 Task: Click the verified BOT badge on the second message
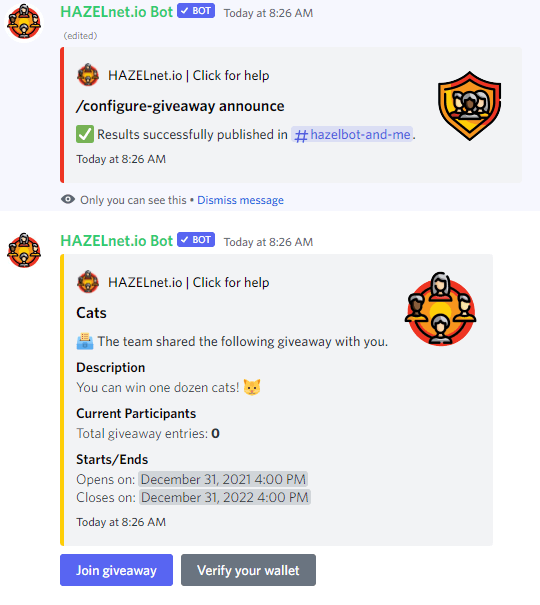tap(196, 240)
